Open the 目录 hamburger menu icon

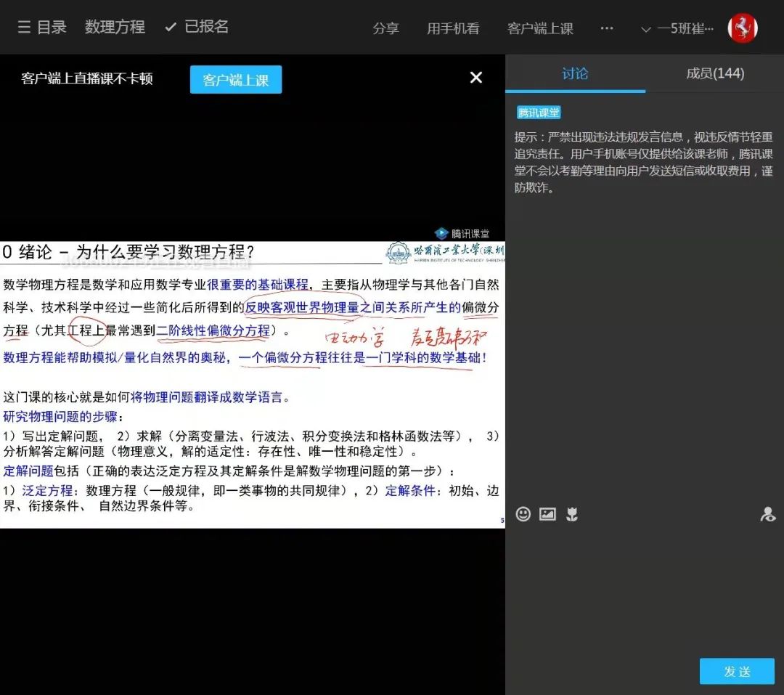coord(23,27)
